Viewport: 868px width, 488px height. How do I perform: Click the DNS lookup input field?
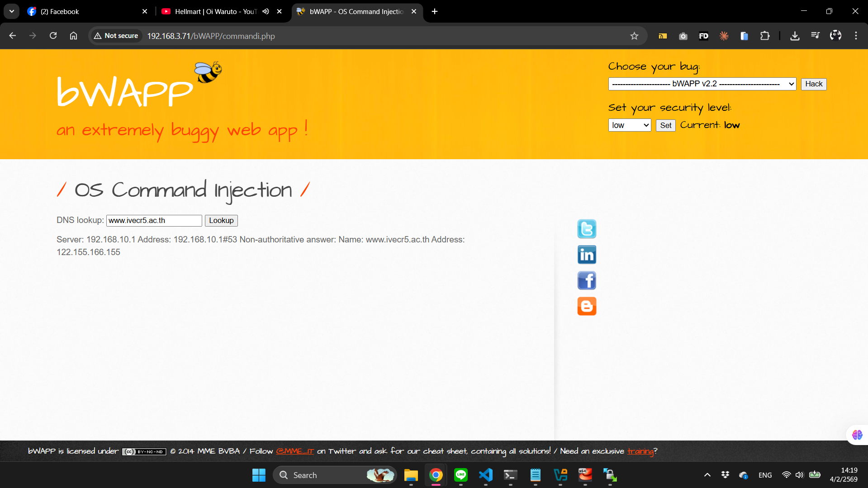[154, 221]
